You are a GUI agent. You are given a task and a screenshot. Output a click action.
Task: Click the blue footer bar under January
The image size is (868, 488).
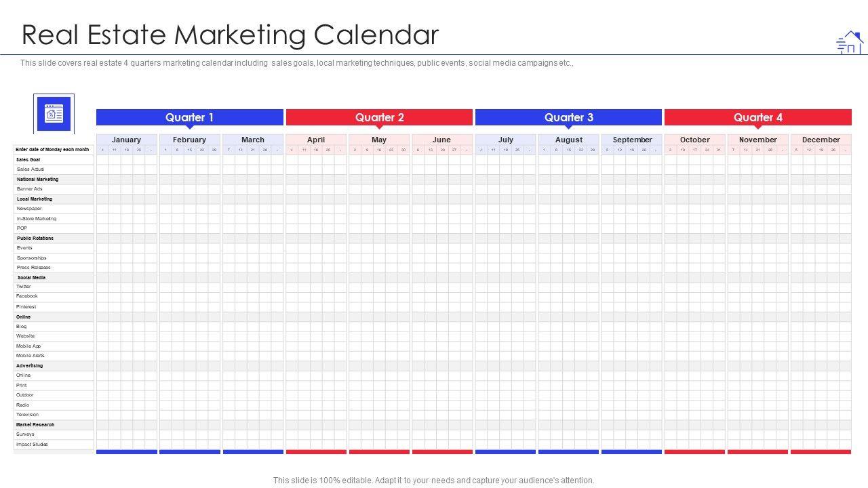pos(126,452)
